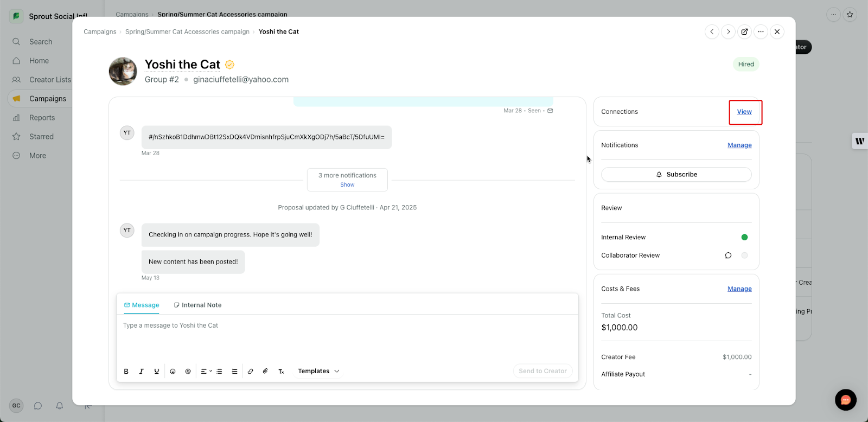Clear text formatting with the Tx icon
Viewport: 868px width, 422px height.
click(281, 372)
